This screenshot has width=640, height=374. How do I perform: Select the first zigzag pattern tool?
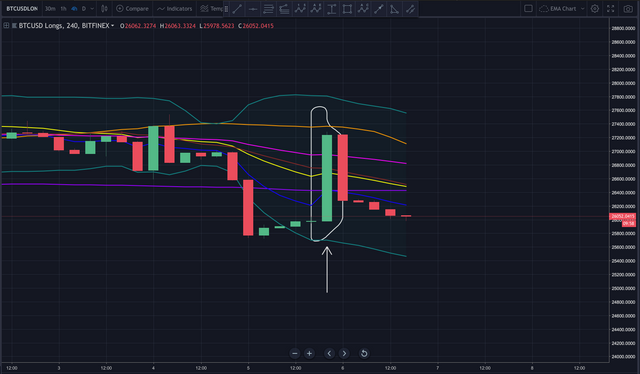click(x=300, y=9)
